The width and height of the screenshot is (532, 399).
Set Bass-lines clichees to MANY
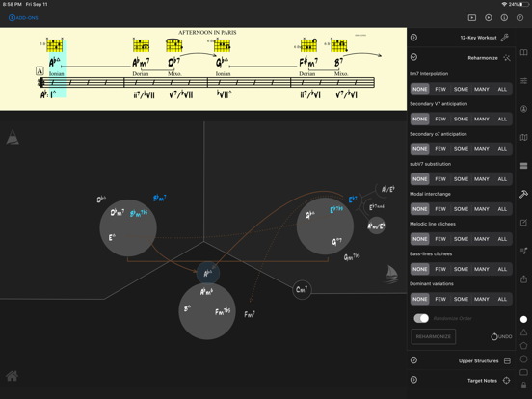[482, 269]
